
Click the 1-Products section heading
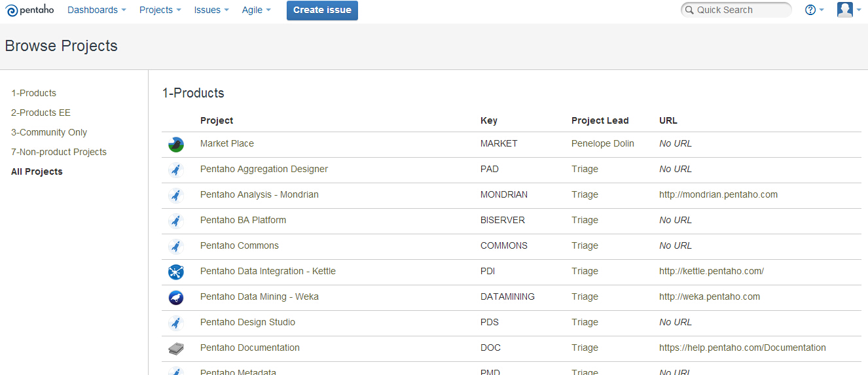point(193,93)
